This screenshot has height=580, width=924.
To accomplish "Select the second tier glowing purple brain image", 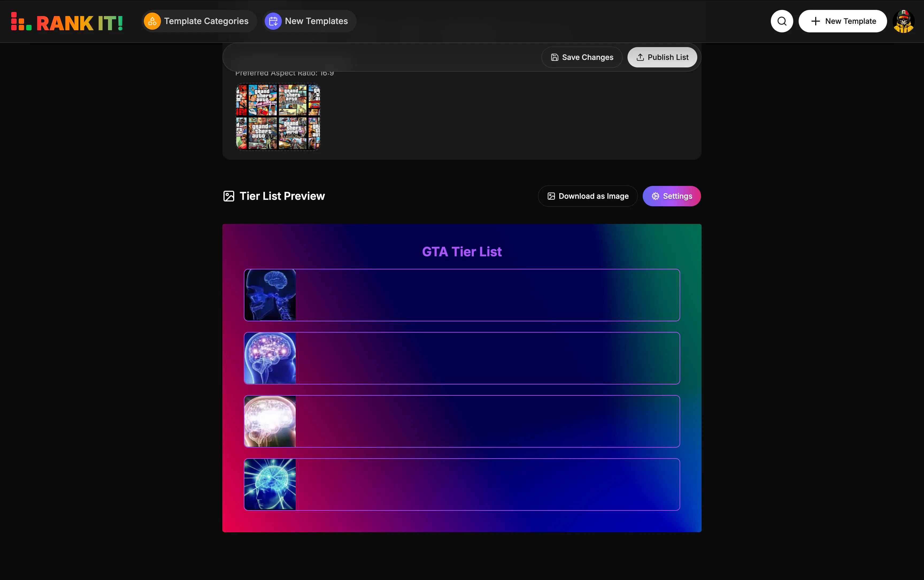I will coord(270,358).
